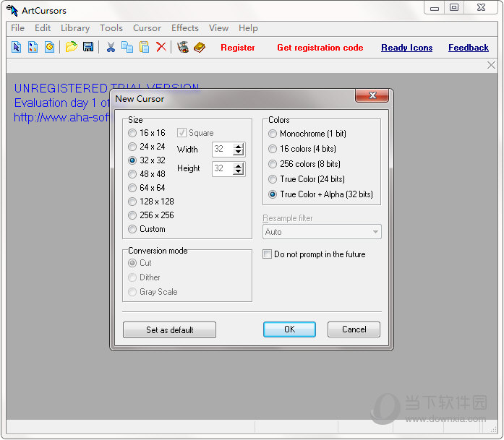The width and height of the screenshot is (504, 440).
Task: Click the Width value field
Action: [223, 150]
